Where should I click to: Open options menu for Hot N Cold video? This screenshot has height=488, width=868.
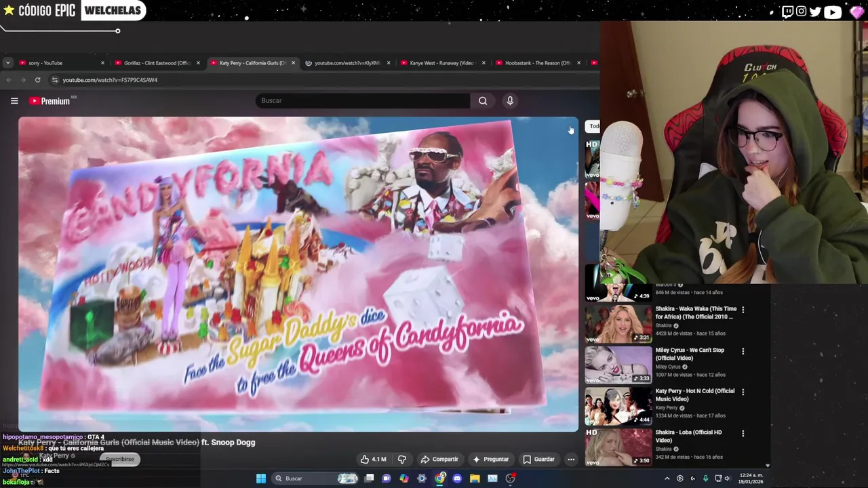(743, 392)
